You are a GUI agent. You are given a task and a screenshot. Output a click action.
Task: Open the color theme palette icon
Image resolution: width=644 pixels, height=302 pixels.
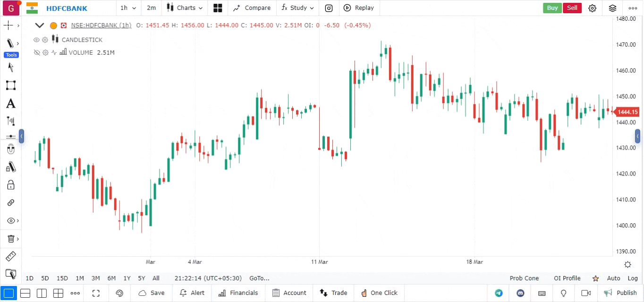[119, 293]
